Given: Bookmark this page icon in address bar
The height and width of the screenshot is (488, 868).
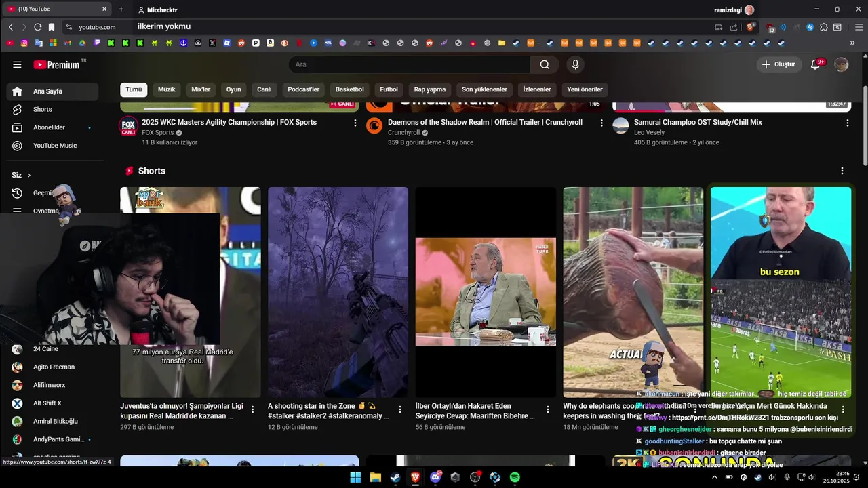Looking at the screenshot, I should (x=52, y=27).
